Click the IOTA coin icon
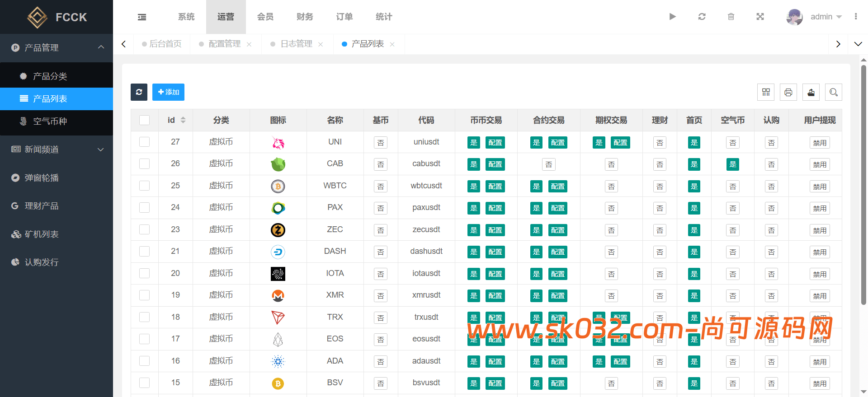The image size is (868, 397). [278, 274]
